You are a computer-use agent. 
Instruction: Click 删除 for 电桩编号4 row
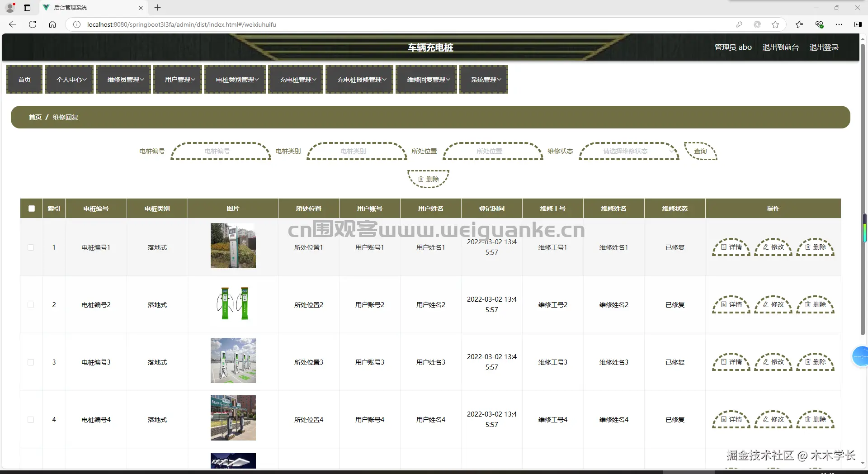pos(815,420)
